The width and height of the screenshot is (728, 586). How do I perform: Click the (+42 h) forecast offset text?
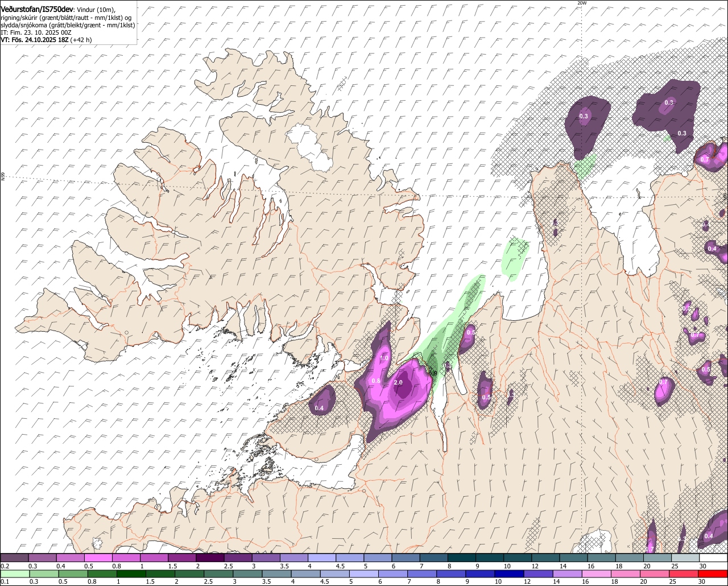coord(82,40)
